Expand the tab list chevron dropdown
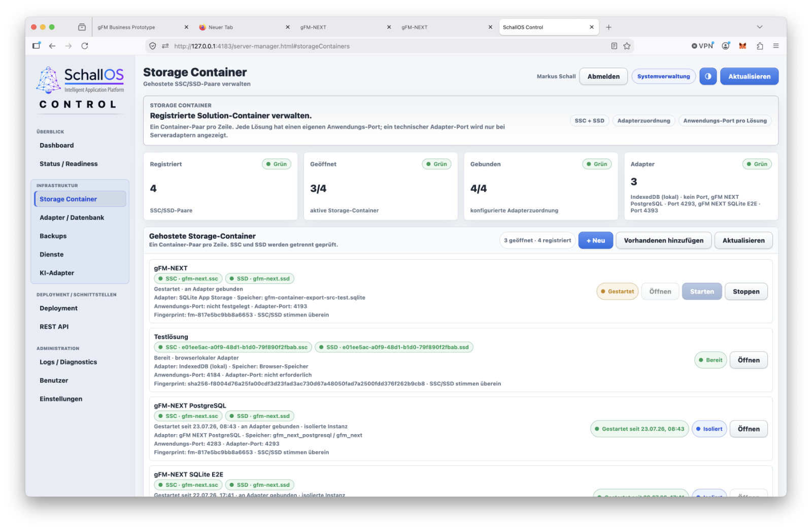 [759, 27]
